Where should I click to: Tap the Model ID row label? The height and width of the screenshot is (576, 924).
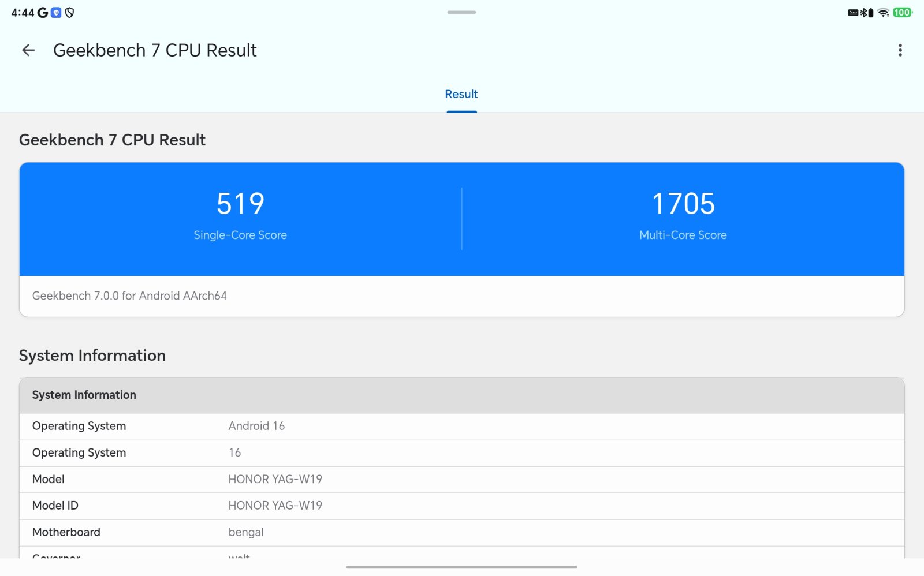[x=55, y=506]
